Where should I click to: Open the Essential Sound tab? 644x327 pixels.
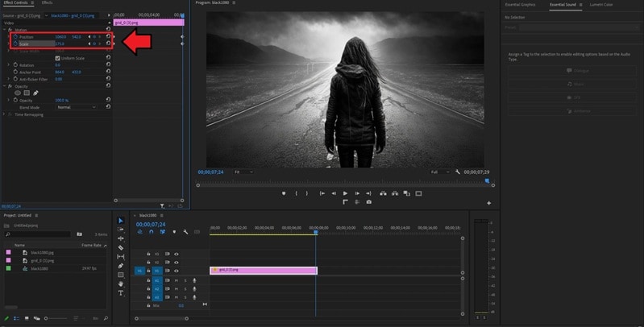tap(563, 5)
